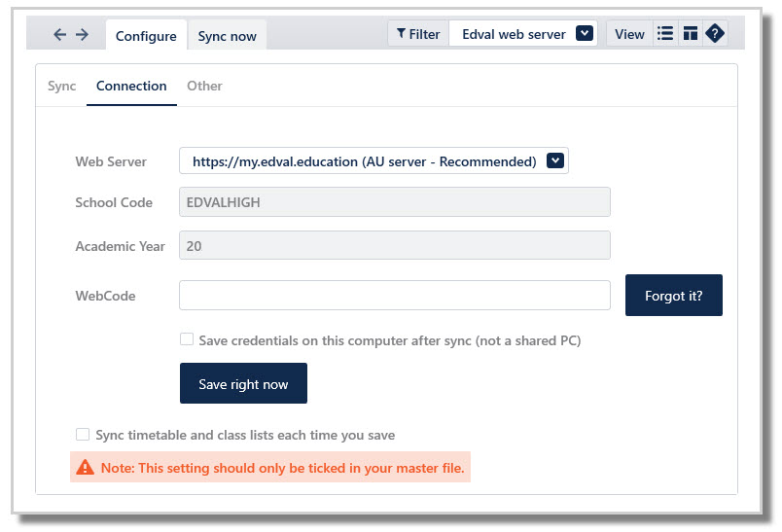
Task: Click the Forgot it? button
Action: point(673,295)
